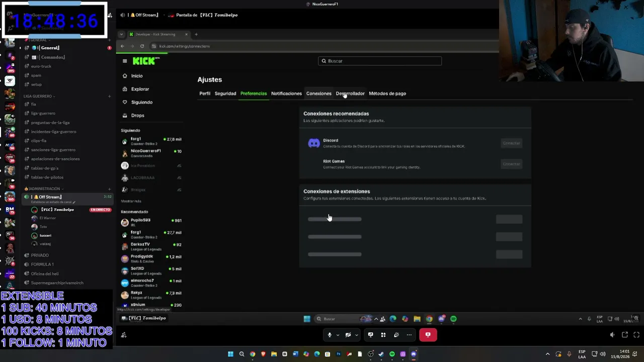
Task: Open the Métodos de pago tab
Action: tap(387, 94)
